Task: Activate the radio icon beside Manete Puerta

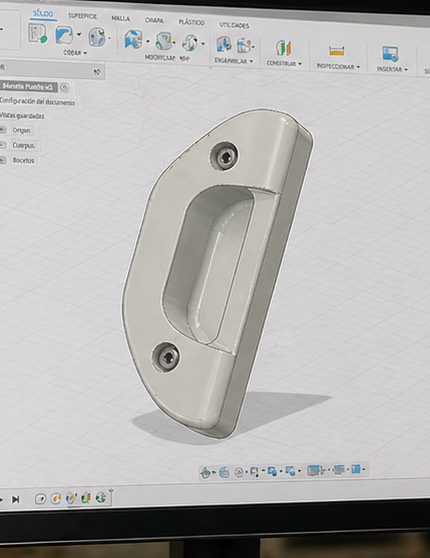Action: pyautogui.click(x=64, y=88)
